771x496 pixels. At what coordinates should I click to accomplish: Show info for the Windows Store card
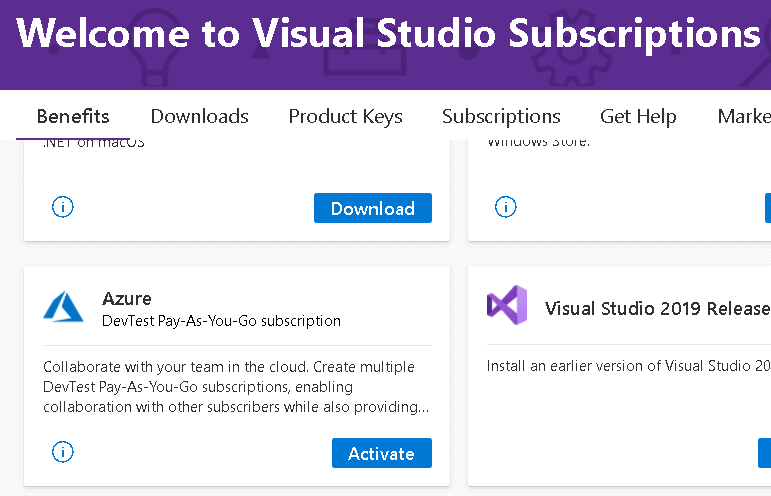pos(505,206)
